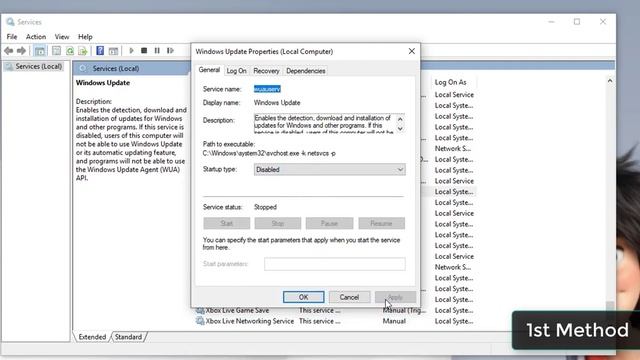The image size is (640, 360).
Task: Click the Display name value Windows Update
Action: point(277,103)
